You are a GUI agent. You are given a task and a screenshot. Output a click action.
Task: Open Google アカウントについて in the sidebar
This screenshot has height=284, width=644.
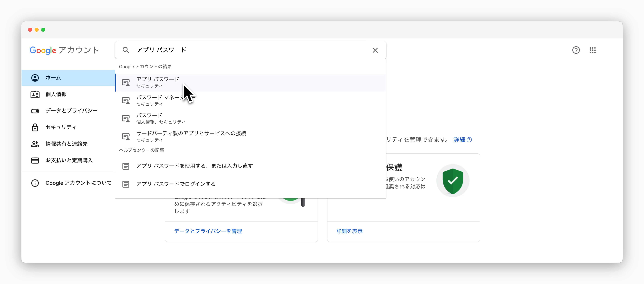68,183
